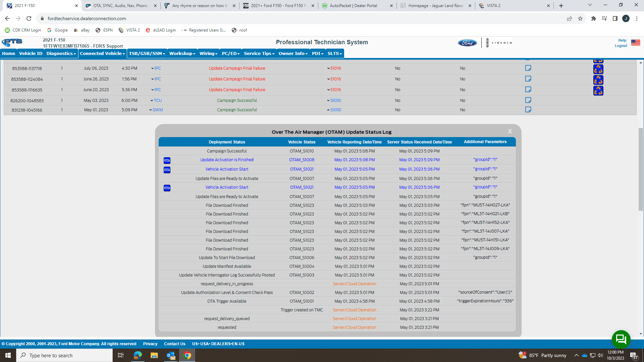Open the Connected Vehicle dropdown menu
The height and width of the screenshot is (362, 644).
tap(102, 54)
